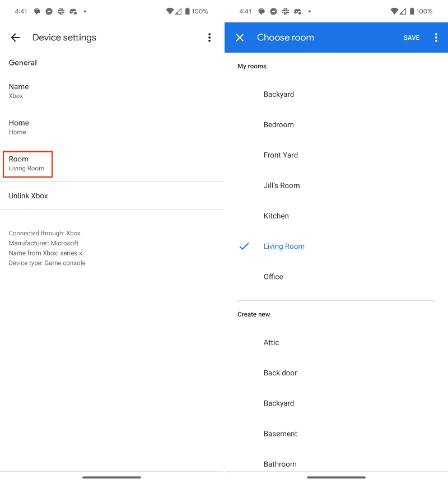This screenshot has width=448, height=484.
Task: Open the three-dot menu on Device settings
Action: click(x=209, y=38)
